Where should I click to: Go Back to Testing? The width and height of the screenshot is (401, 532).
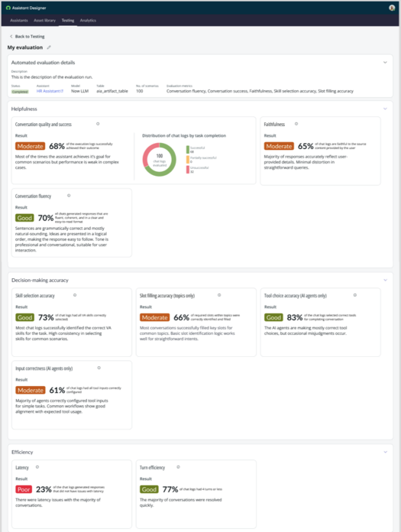coord(27,36)
